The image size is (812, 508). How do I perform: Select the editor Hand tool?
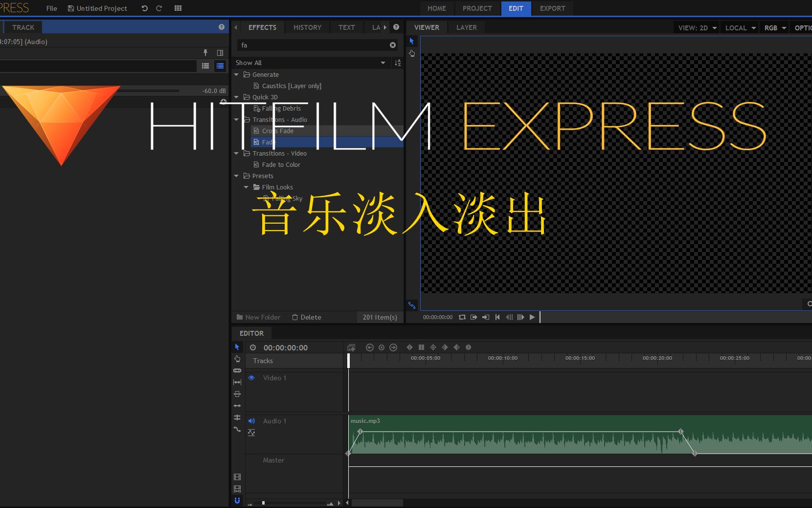(x=237, y=359)
